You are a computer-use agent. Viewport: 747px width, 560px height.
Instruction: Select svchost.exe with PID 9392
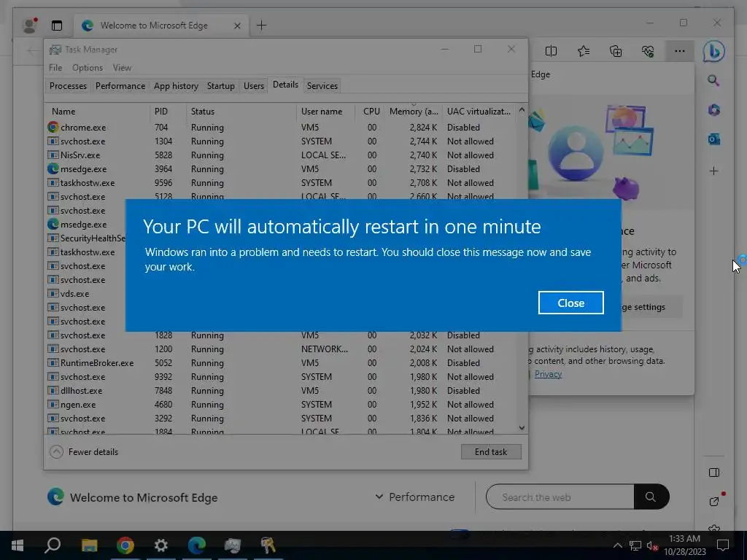281,377
